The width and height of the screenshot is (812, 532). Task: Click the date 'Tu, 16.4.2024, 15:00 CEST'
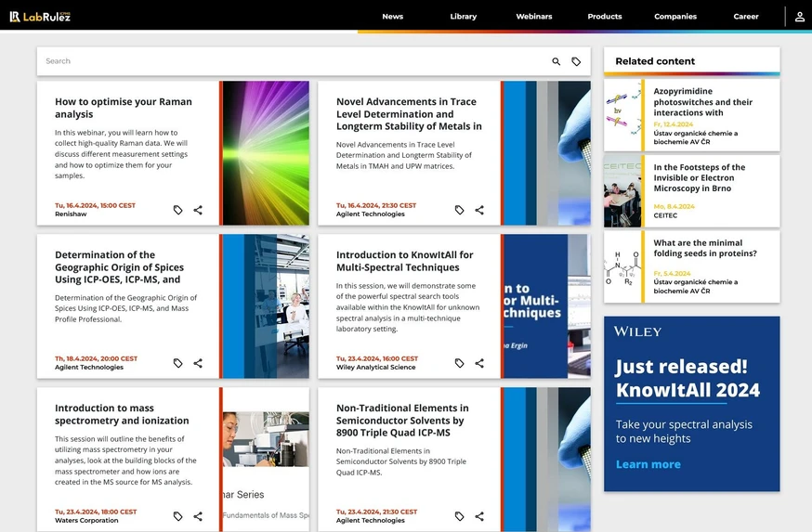click(96, 205)
